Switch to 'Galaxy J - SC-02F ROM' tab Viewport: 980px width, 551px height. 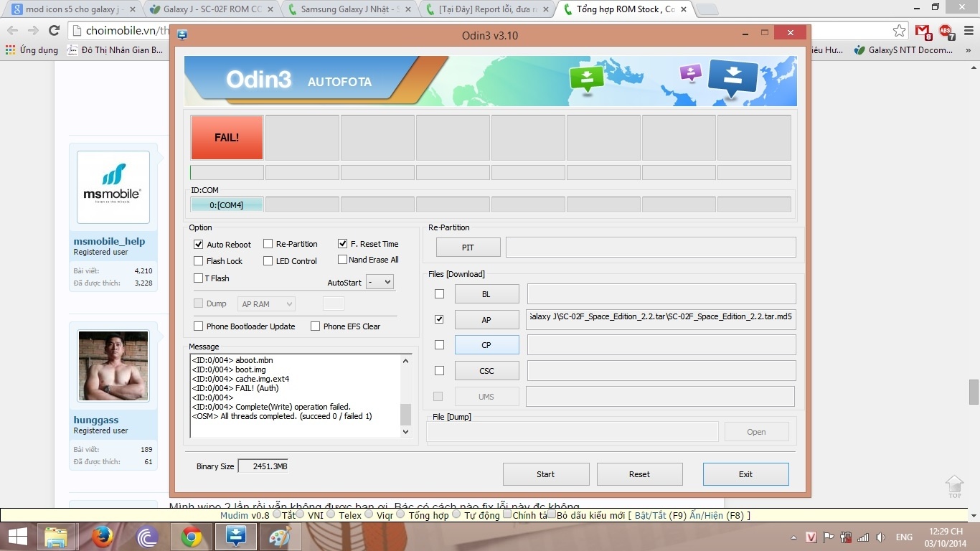point(209,9)
